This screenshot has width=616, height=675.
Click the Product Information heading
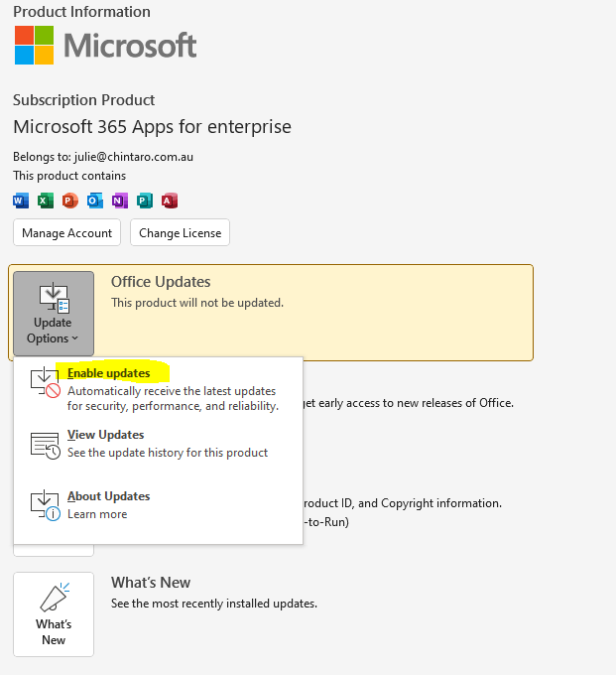point(81,12)
